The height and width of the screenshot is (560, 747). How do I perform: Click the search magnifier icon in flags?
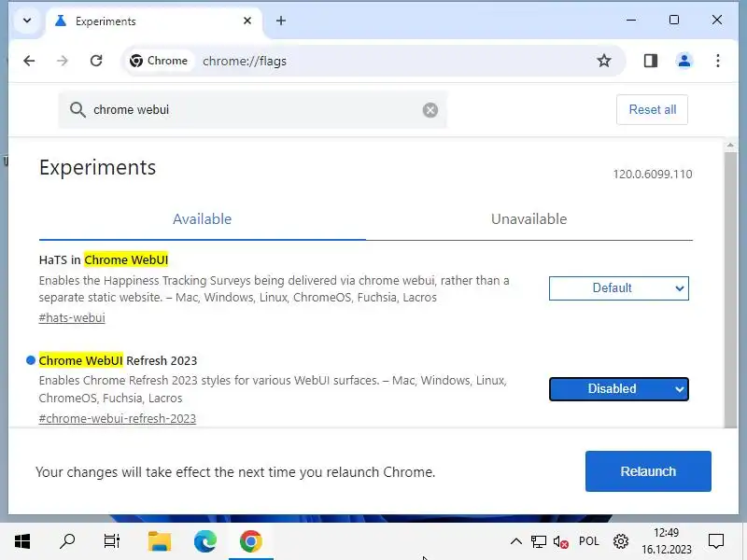coord(78,110)
